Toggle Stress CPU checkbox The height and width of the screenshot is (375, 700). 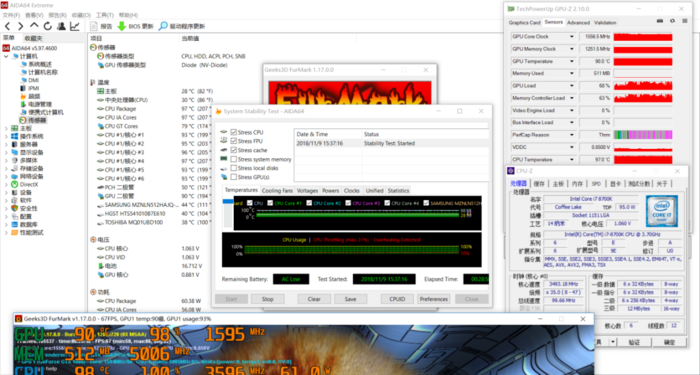pos(233,132)
